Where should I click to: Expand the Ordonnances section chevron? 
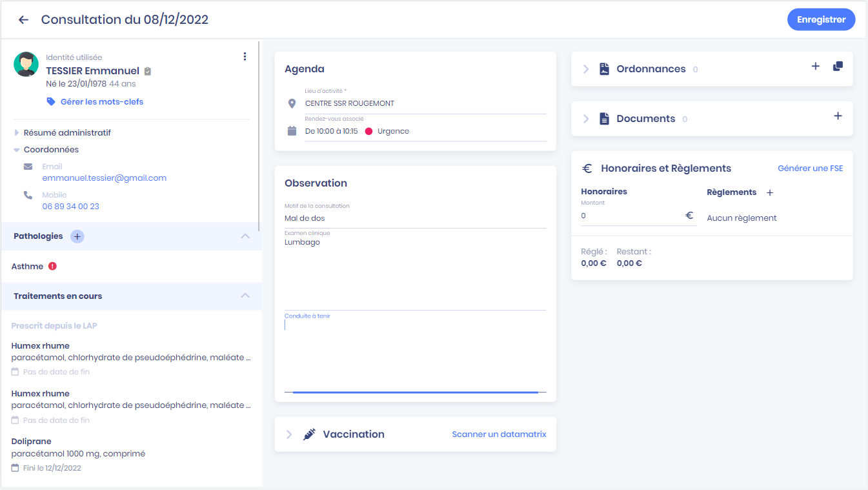[x=586, y=69]
